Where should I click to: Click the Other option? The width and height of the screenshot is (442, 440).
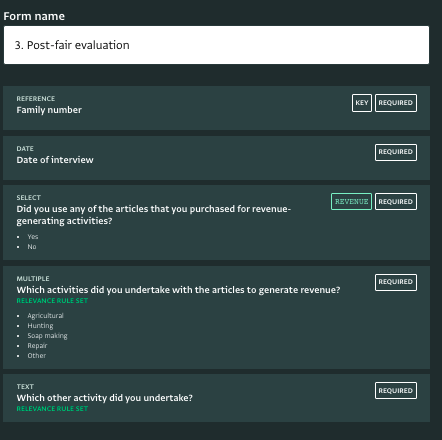[x=37, y=356]
